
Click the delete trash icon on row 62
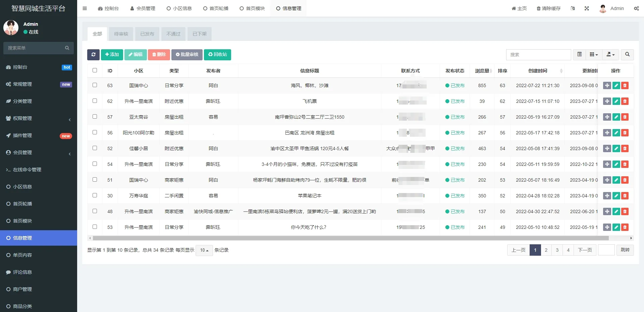(x=625, y=101)
